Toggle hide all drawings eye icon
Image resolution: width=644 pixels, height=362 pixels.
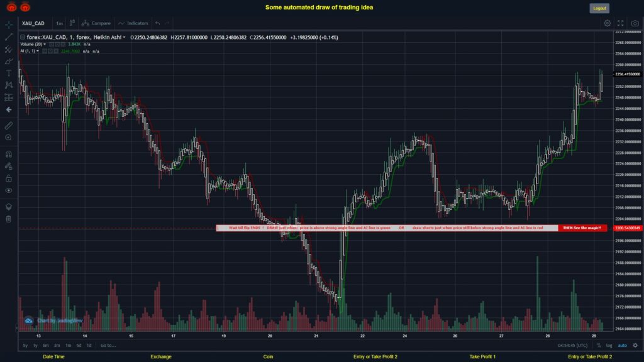pyautogui.click(x=9, y=190)
